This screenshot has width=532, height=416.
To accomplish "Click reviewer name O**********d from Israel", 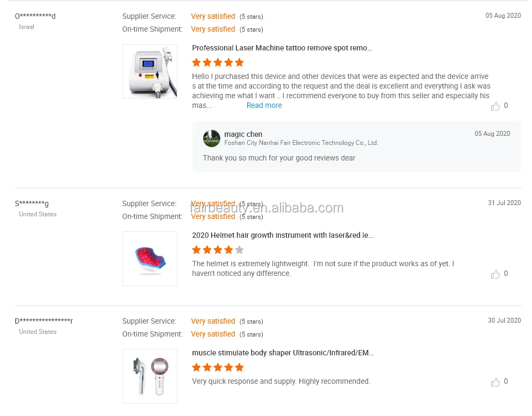I will (35, 16).
